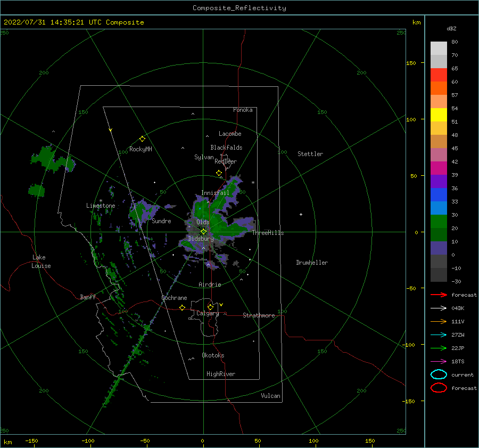479x448 pixels.
Task: Click the Strathmore label
Action: point(259,315)
